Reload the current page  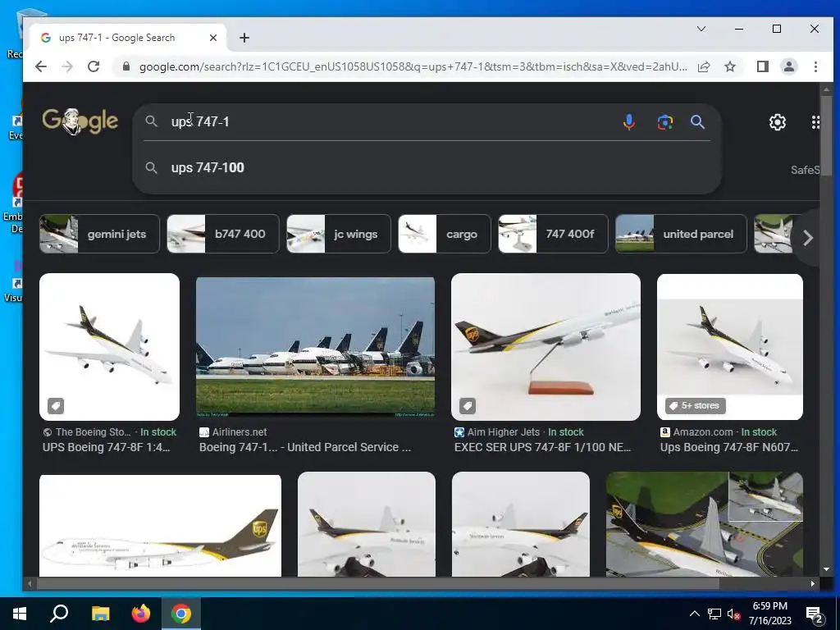94,66
